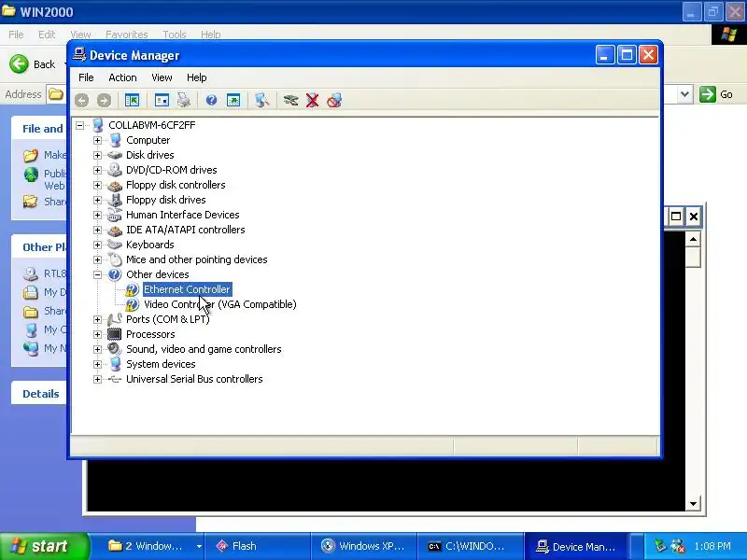
Task: Expand the Human Interface Devices category
Action: (98, 216)
